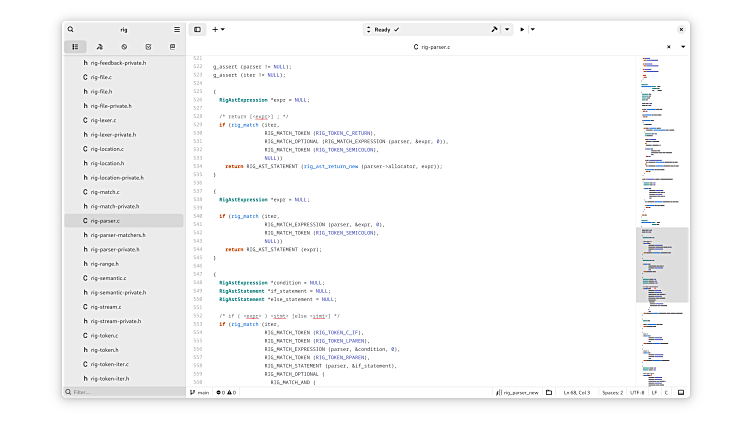Open the version control panel icon
752x423 pixels.
[99, 47]
